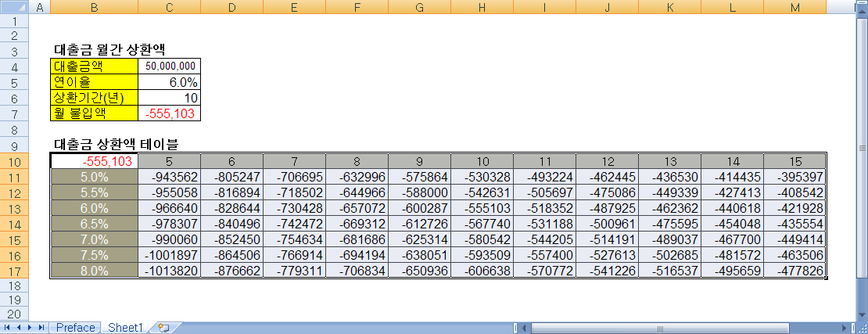Screen dimensions: 868x334
Task: Click the cell containing -1013820
Action: tap(170, 271)
